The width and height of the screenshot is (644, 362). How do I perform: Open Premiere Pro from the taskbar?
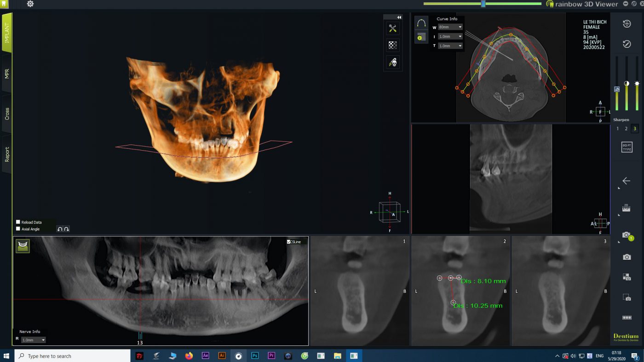(x=271, y=356)
